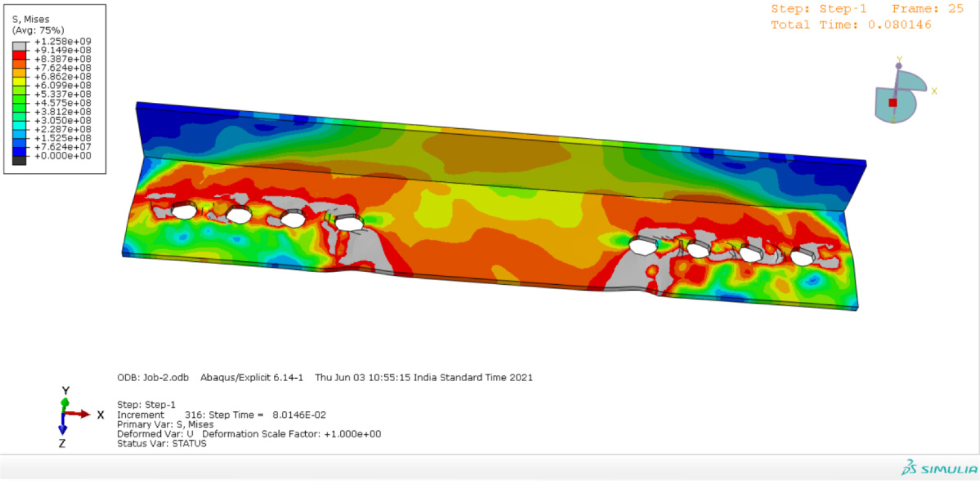Click the blue Z-axis arrow of orientation triad
This screenshot has width=980, height=481.
(x=62, y=428)
